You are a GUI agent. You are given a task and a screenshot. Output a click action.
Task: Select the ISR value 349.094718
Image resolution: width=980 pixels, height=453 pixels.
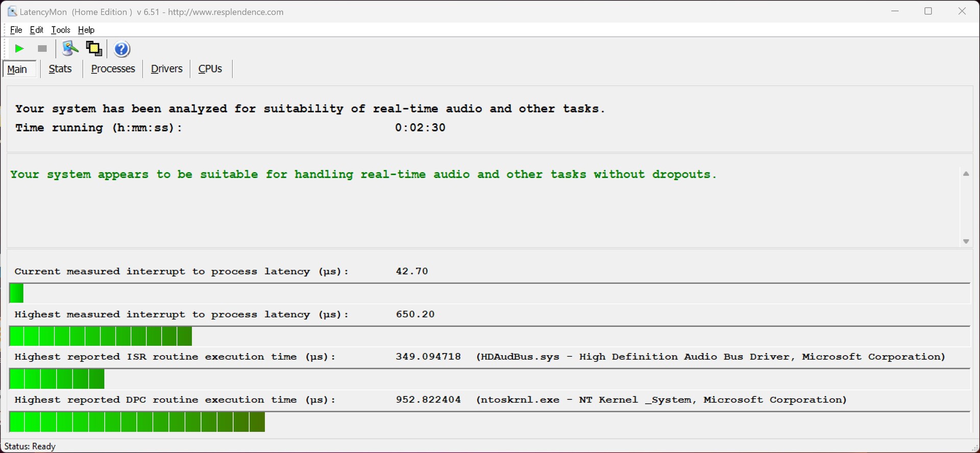point(428,357)
